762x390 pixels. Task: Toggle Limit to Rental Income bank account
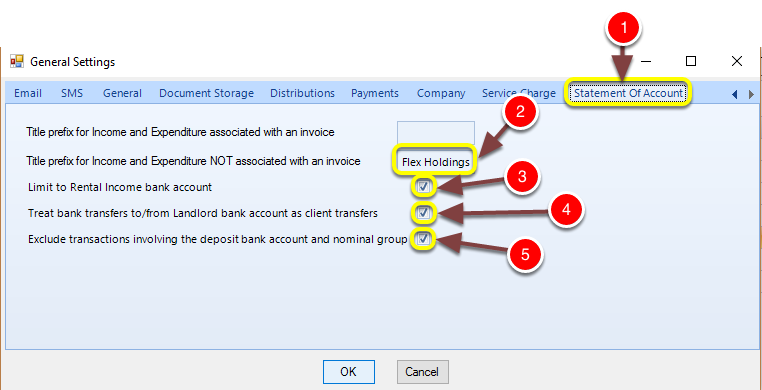coord(423,187)
